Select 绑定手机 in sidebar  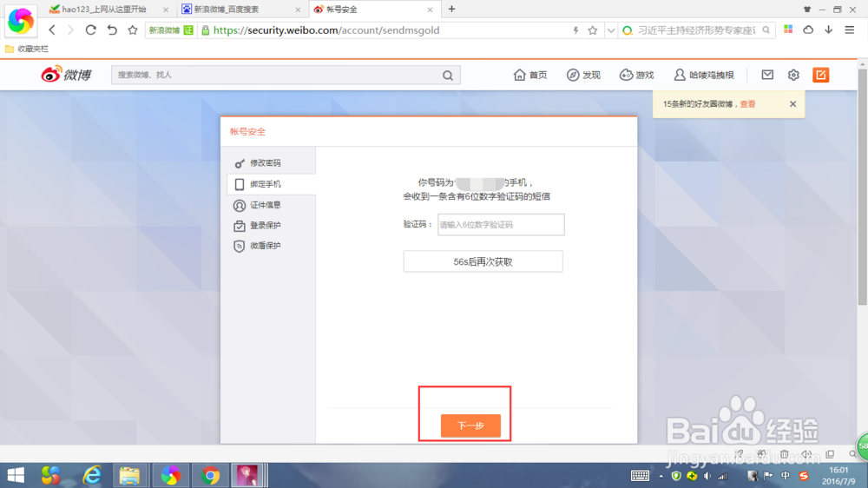tap(271, 184)
